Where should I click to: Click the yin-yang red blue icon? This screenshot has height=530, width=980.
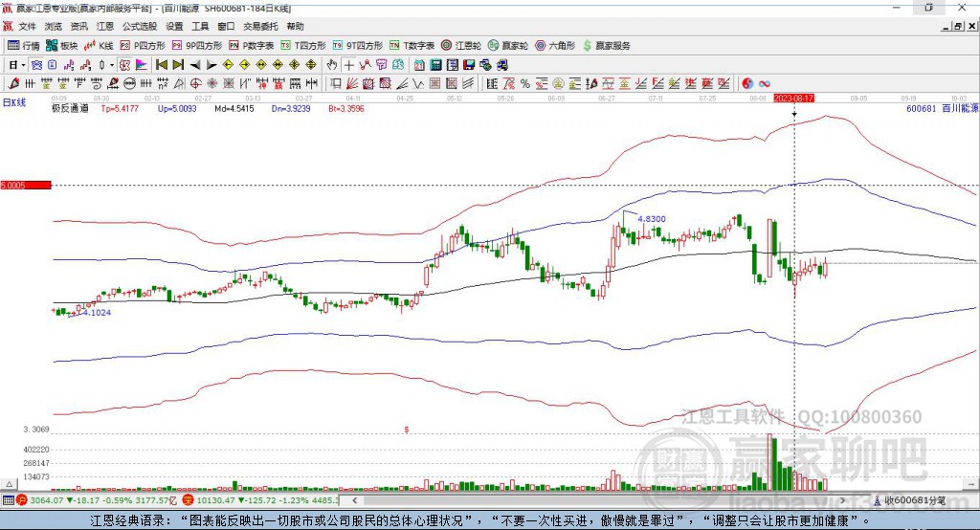[x=747, y=84]
